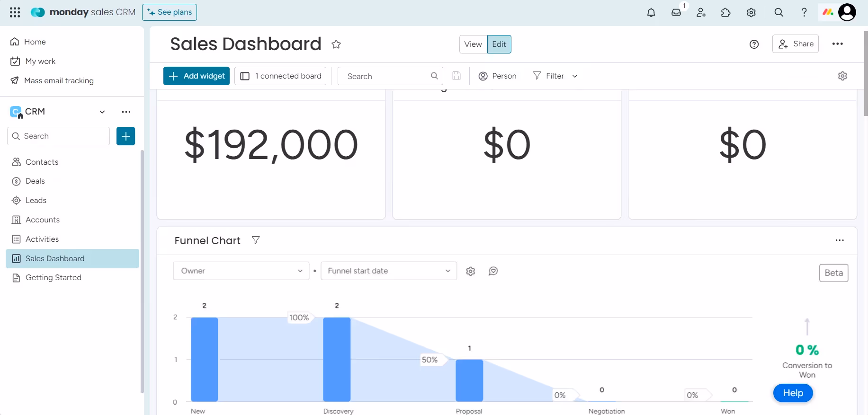Open the help question mark
Viewport: 868px width, 415px height.
[804, 12]
